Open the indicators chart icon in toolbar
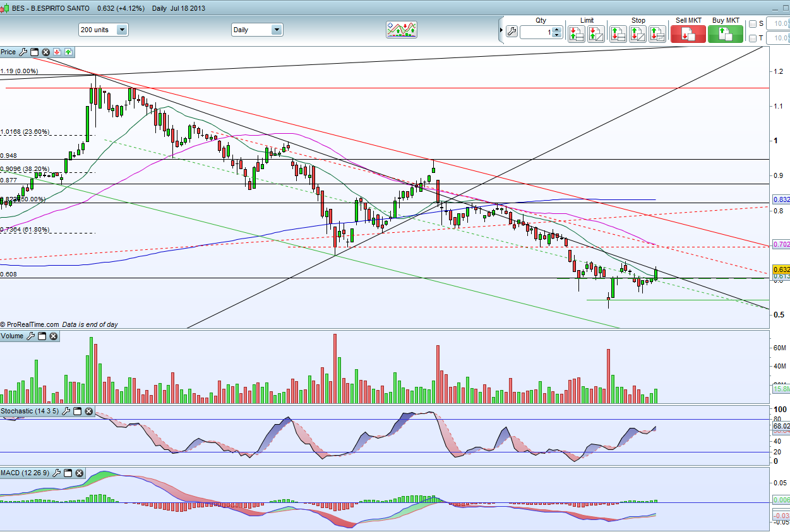The width and height of the screenshot is (790, 532). click(402, 30)
